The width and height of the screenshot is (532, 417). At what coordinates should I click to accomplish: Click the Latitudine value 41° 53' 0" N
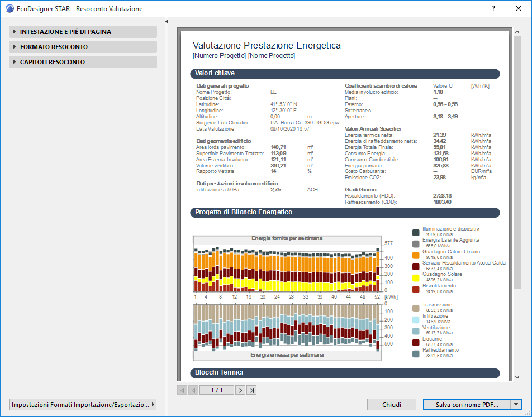pyautogui.click(x=284, y=104)
